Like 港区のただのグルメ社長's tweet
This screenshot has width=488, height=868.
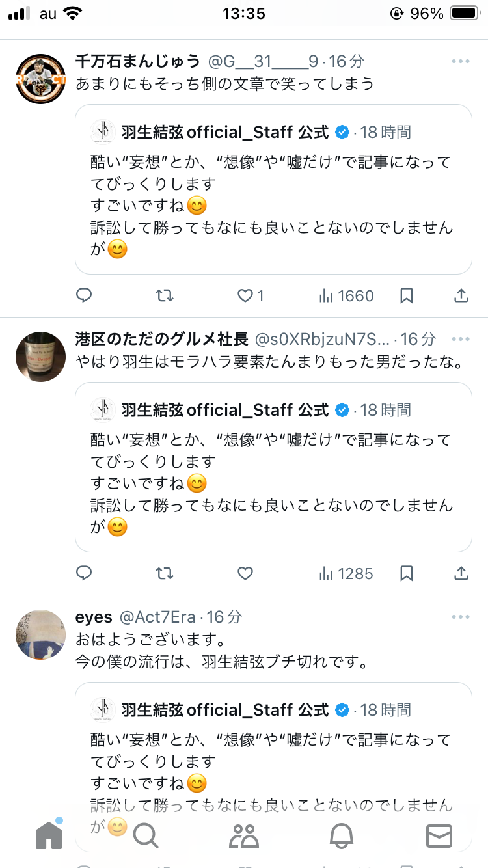click(245, 573)
